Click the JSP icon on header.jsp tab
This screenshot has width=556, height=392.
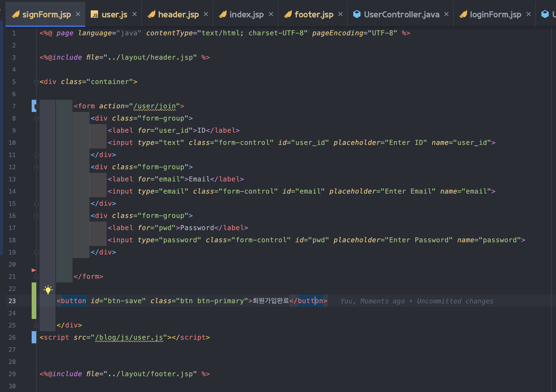(x=151, y=14)
